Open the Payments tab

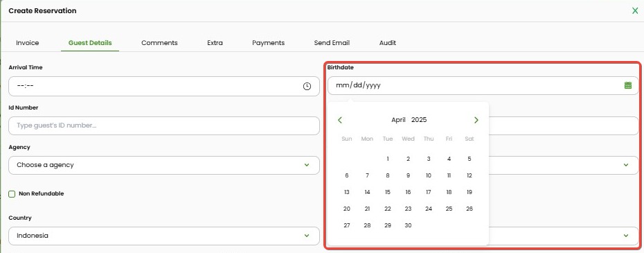click(268, 43)
